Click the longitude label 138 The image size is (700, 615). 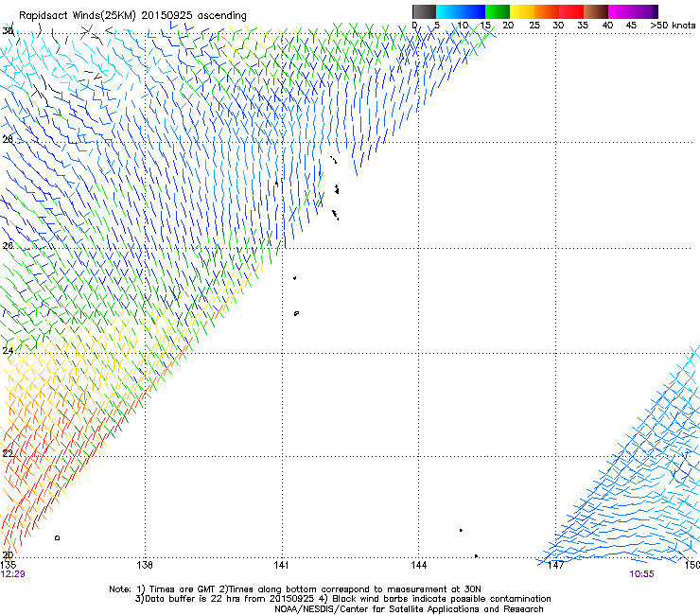[144, 565]
